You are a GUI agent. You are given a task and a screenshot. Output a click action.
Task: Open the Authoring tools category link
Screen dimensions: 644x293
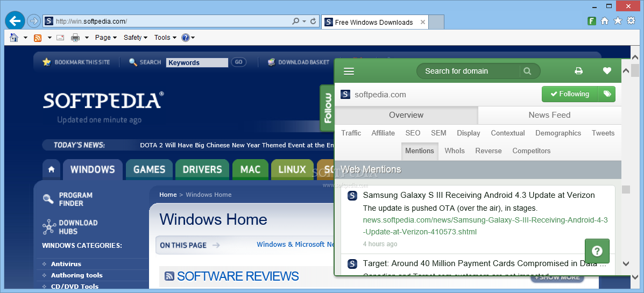[77, 275]
